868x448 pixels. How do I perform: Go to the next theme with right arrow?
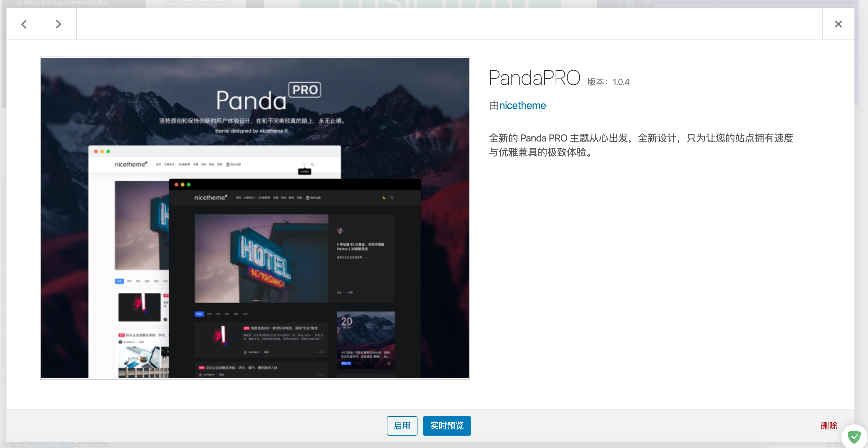[59, 24]
